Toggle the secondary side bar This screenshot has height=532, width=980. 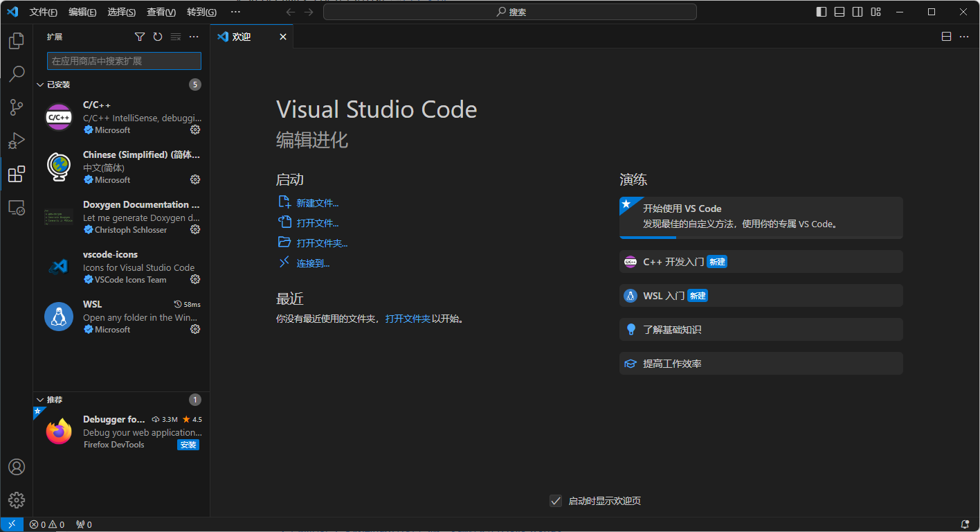[x=857, y=12]
